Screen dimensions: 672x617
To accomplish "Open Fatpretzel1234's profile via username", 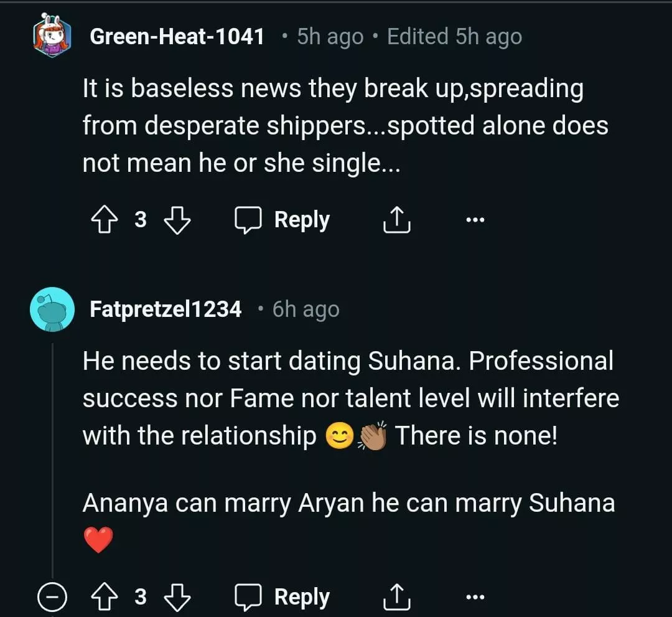I will coord(166,309).
